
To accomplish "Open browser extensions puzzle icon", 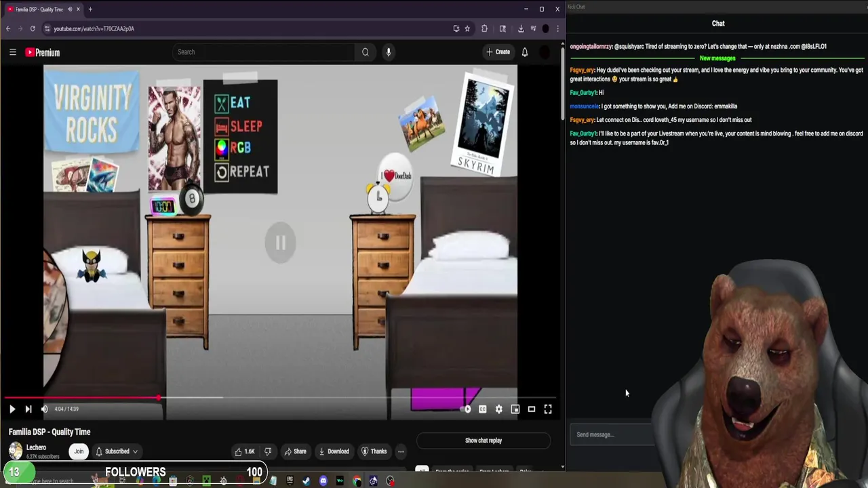I will (484, 28).
